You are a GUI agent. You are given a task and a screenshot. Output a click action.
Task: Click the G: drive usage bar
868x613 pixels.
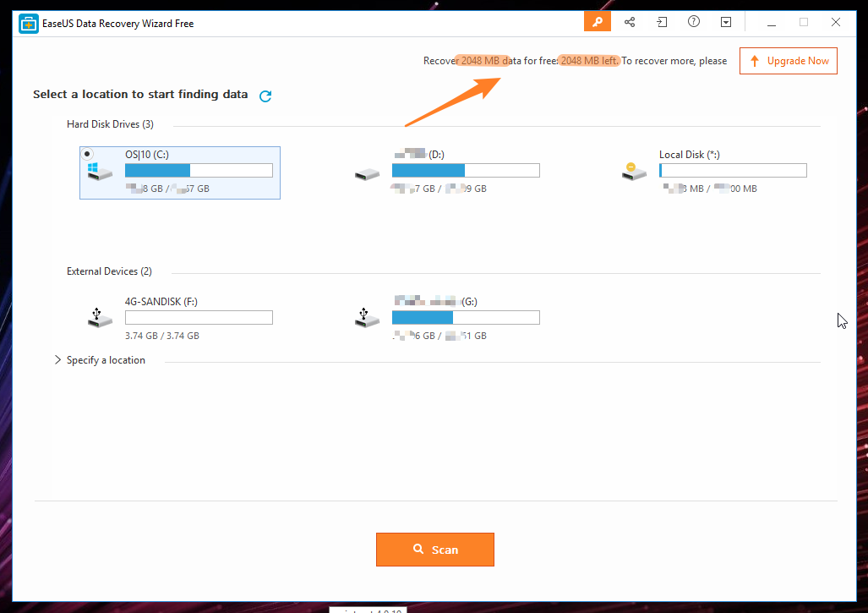[x=466, y=318]
